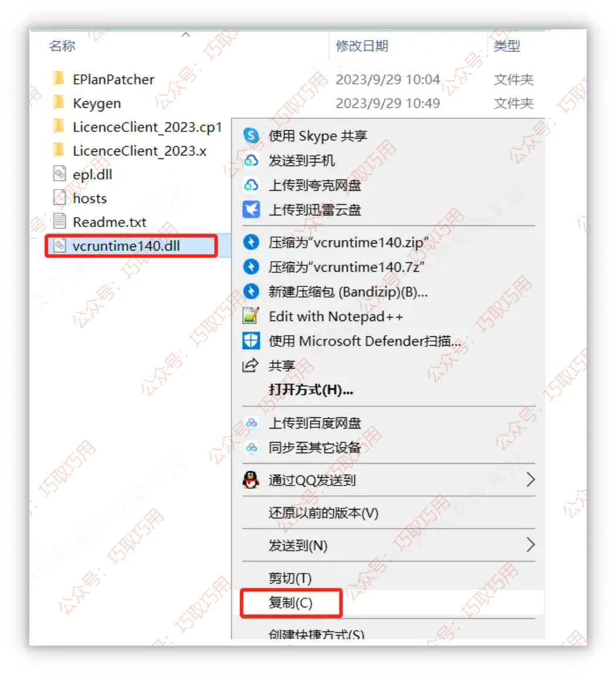Click the Notepad++ icon in context menu
This screenshot has height=675, width=616.
click(x=251, y=316)
